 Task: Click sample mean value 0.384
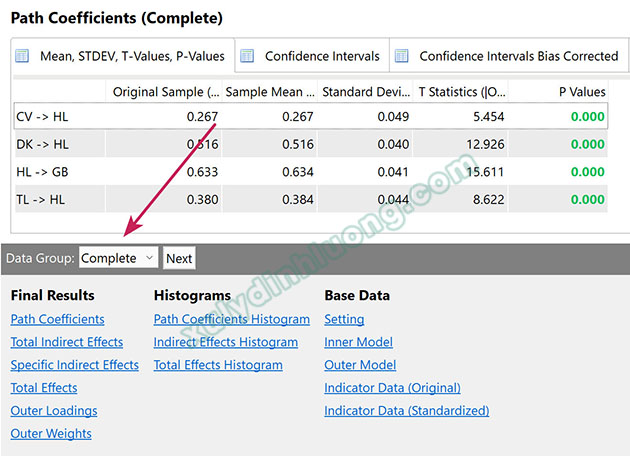(297, 200)
